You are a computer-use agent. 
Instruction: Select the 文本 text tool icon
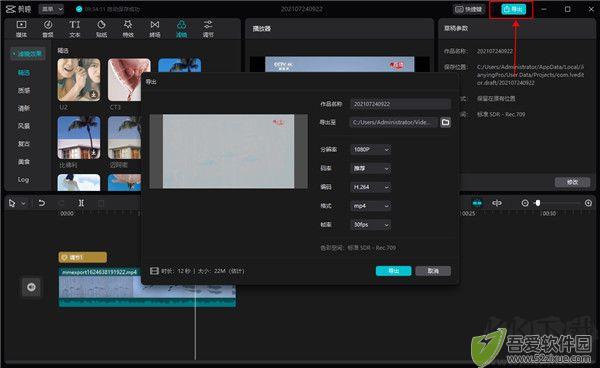75,29
